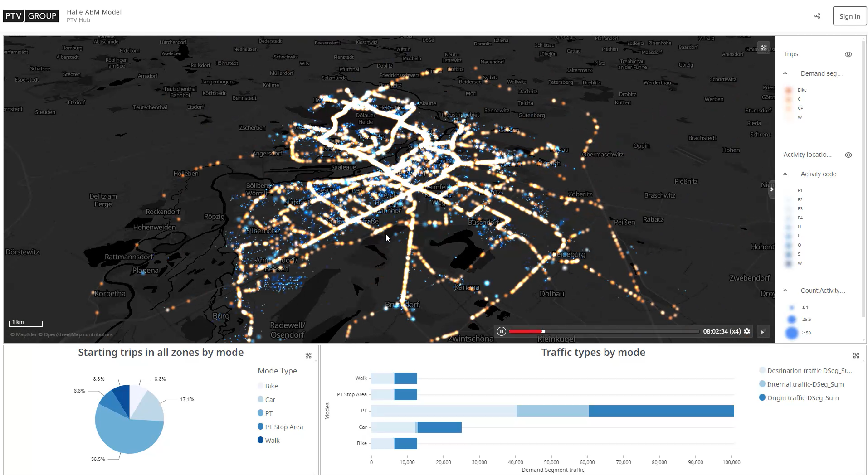The height and width of the screenshot is (475, 868).
Task: Collapse the Activity code legend
Action: tap(786, 174)
